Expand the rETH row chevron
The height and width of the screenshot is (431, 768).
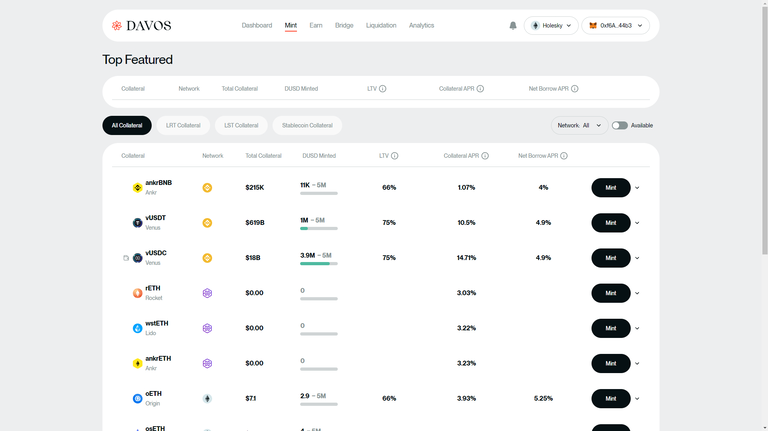click(x=637, y=293)
